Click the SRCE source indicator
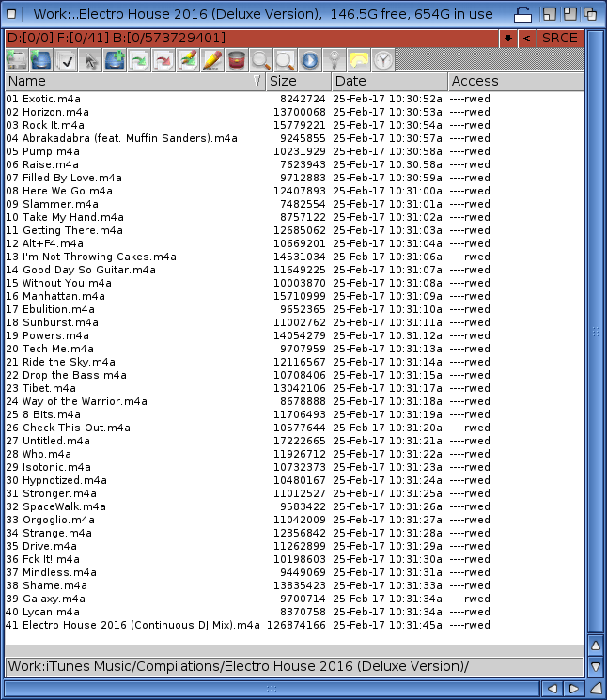 pos(560,39)
